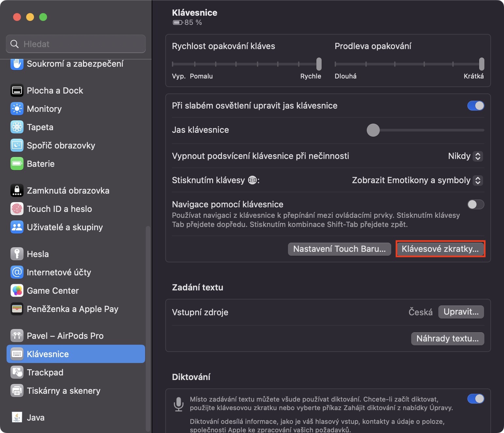Expand Zobrazit Emotikony a symboly dropdown
Viewport: 504px width, 433px height.
click(417, 180)
